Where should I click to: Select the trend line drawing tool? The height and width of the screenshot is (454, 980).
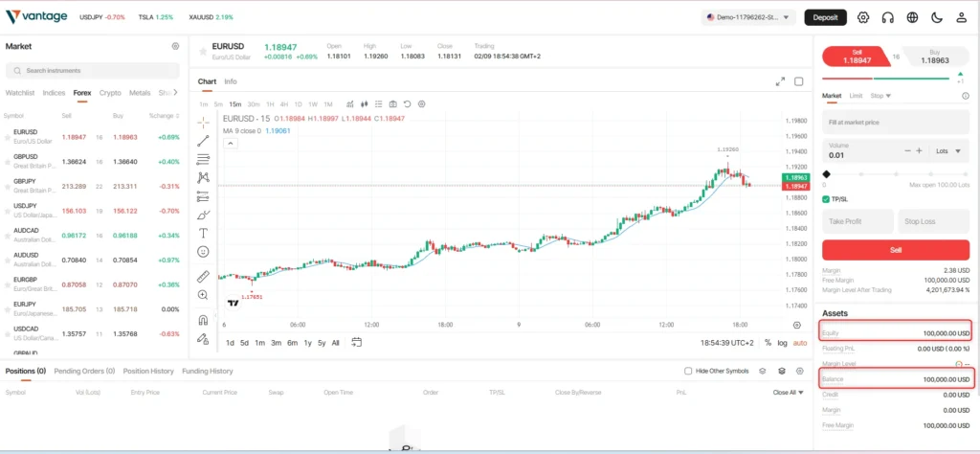(x=203, y=142)
